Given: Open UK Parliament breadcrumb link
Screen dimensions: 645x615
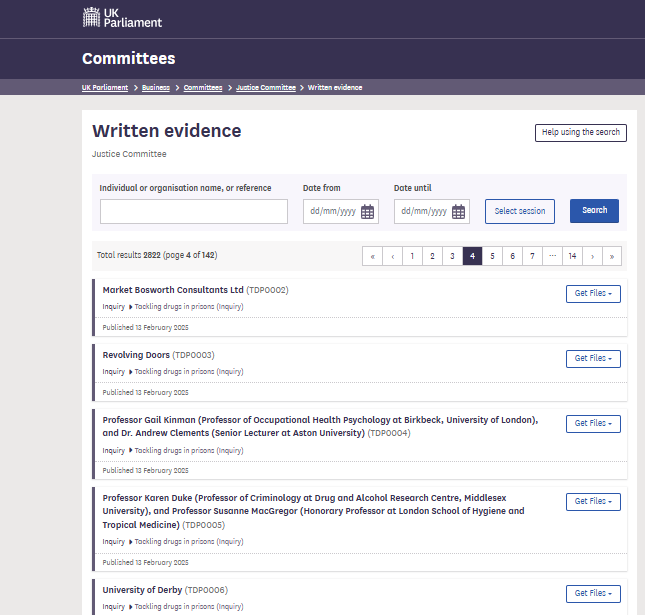Looking at the screenshot, I should (105, 88).
